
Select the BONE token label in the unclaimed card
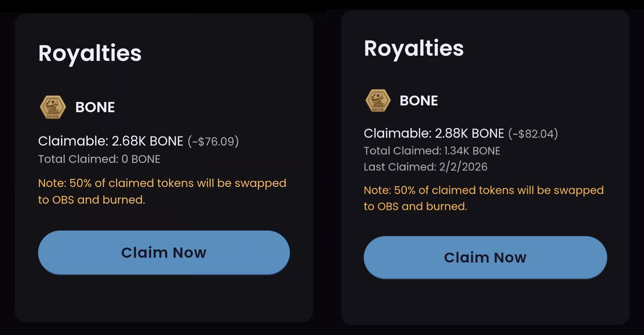pyautogui.click(x=95, y=107)
